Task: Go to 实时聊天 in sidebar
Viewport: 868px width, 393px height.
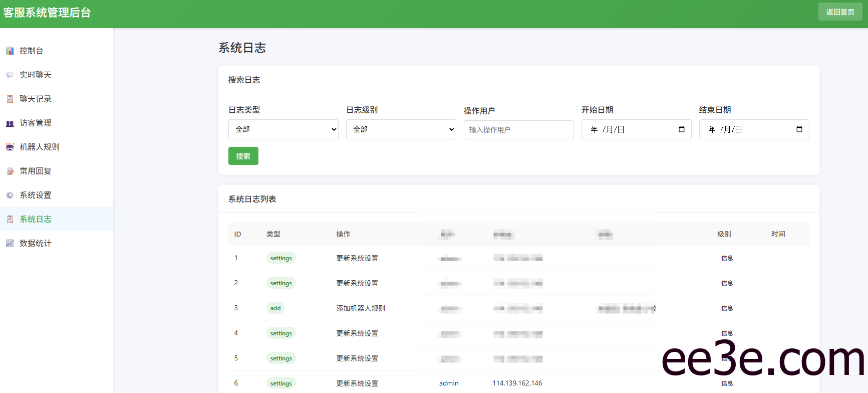Action: coord(36,75)
